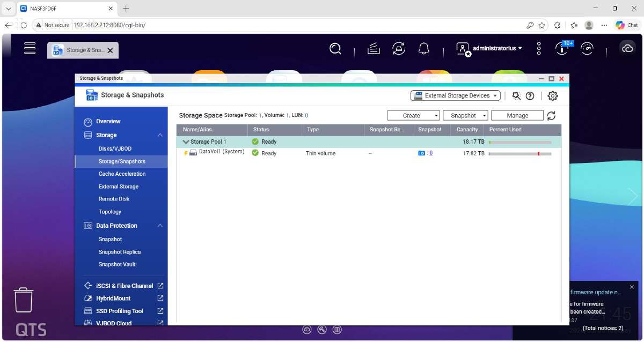The image size is (644, 342).
Task: Sort by the Capacity column header
Action: coord(467,130)
